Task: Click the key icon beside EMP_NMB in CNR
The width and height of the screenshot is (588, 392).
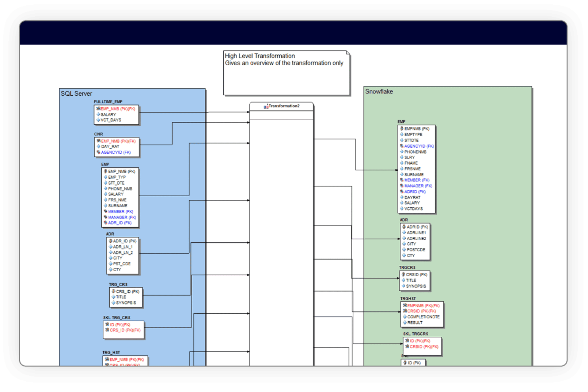Action: pos(99,141)
